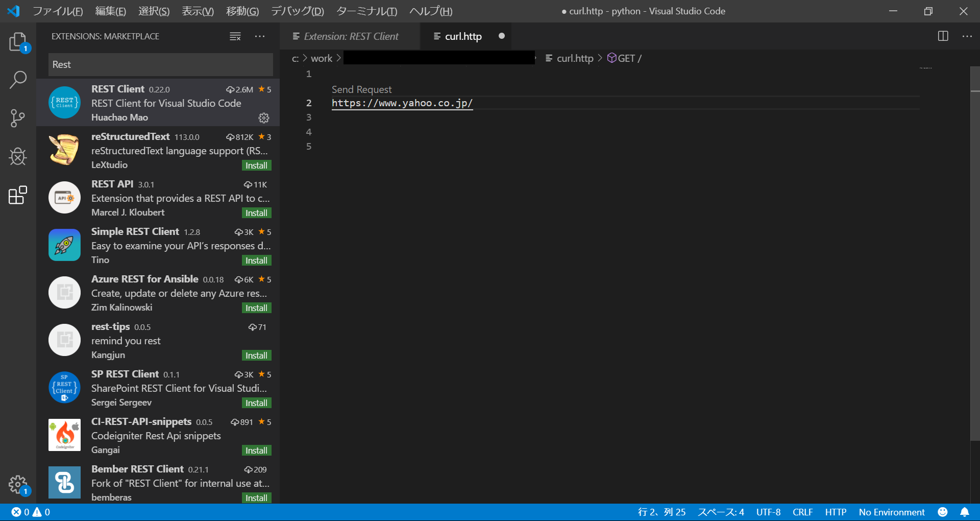
Task: Open the ターミナル(T) menu
Action: (367, 11)
